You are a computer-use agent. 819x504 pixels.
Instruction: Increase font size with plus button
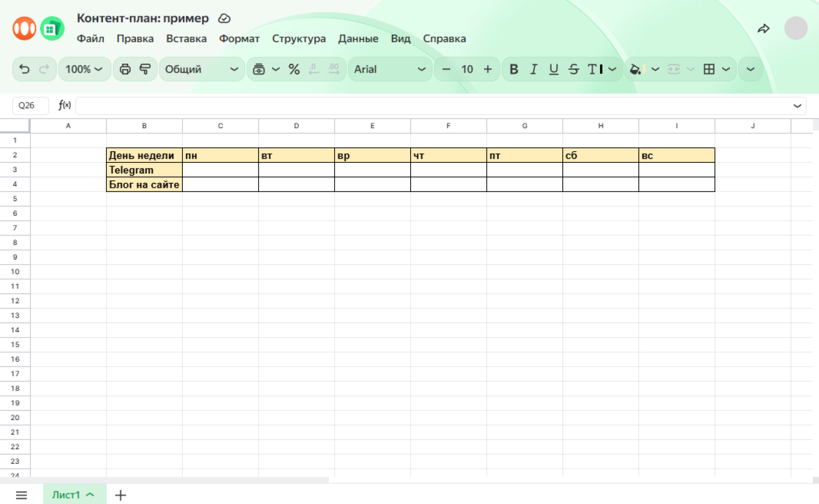[488, 69]
